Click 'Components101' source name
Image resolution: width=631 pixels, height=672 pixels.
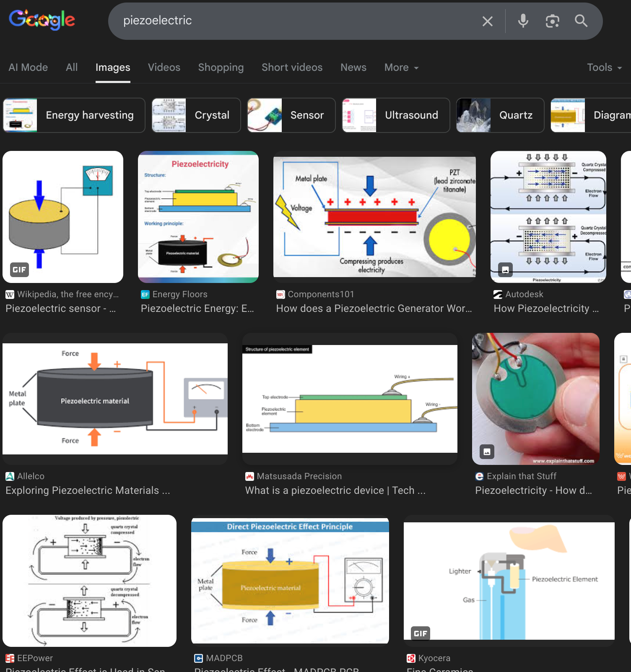(321, 294)
